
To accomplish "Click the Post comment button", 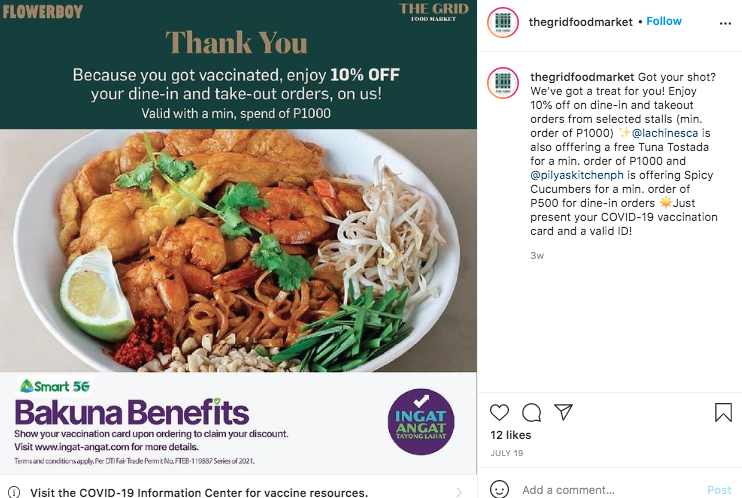I will point(719,490).
